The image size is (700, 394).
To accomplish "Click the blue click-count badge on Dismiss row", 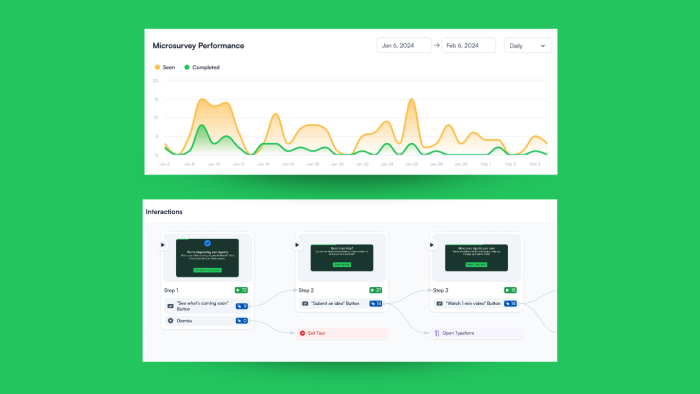I will 242,320.
